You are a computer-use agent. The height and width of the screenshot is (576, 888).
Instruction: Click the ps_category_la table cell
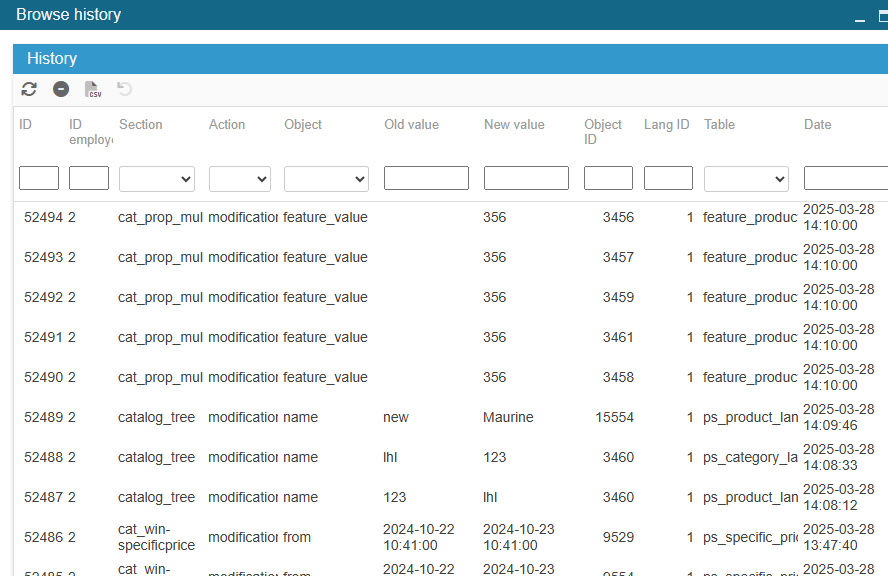750,458
